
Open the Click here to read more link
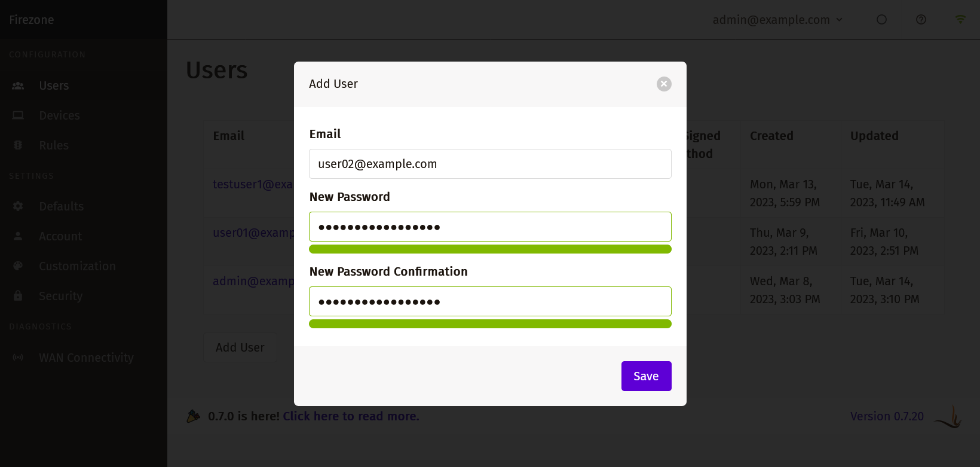pos(351,416)
